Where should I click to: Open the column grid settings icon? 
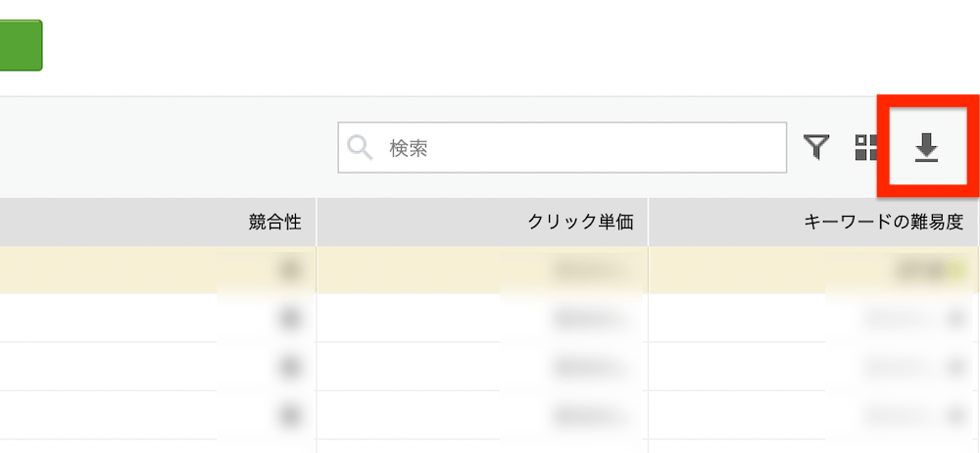pyautogui.click(x=866, y=148)
